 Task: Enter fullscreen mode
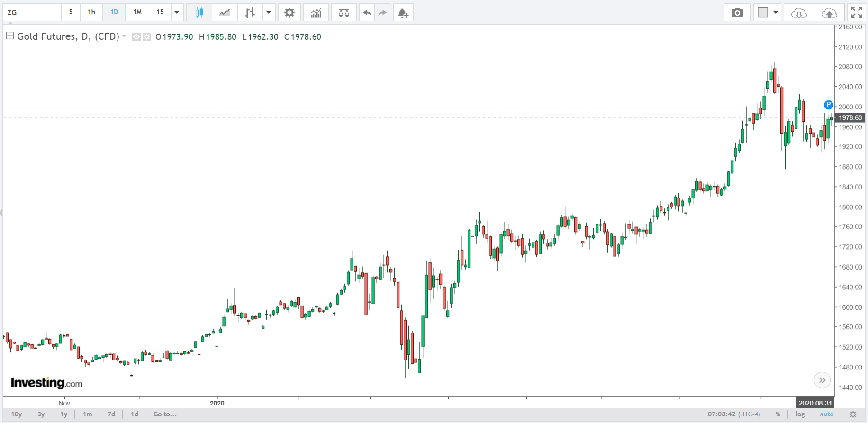click(857, 12)
